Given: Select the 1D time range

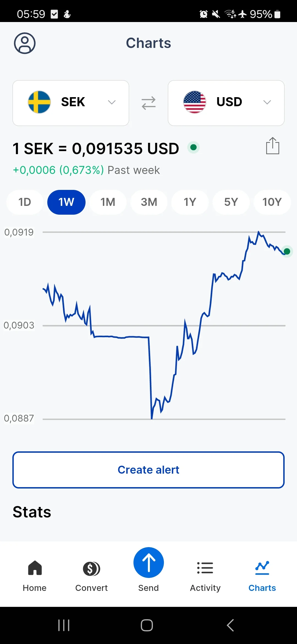Looking at the screenshot, I should [x=25, y=202].
